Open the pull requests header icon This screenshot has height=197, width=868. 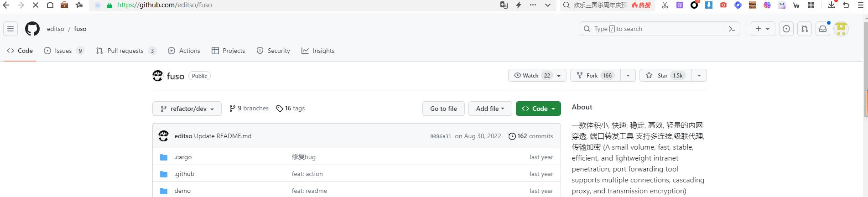805,29
